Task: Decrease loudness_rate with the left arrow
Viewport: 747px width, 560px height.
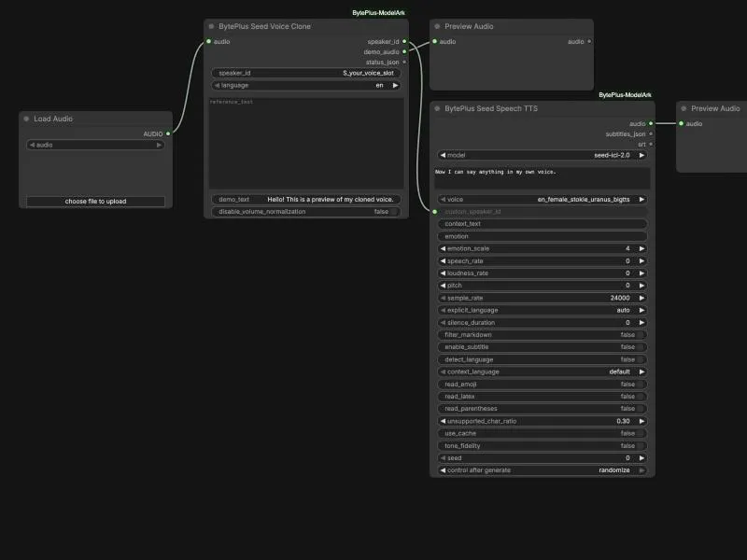Action: click(443, 273)
